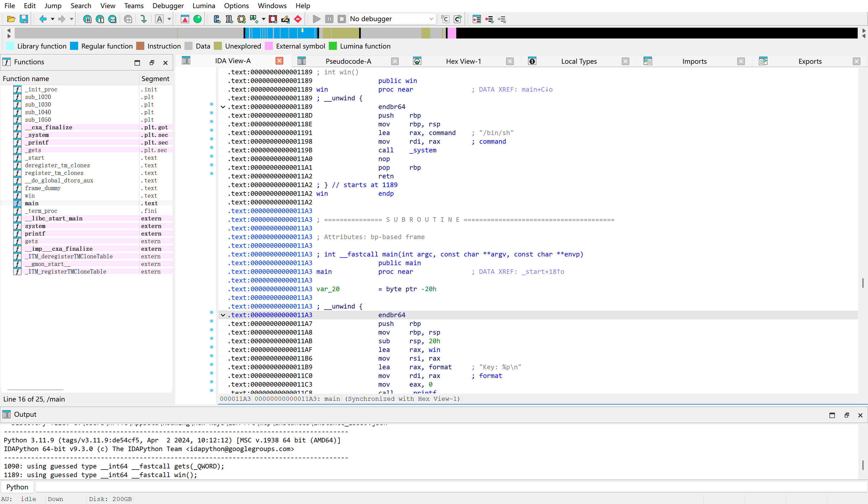
Task: Click the gray dot lines toolbar icon
Action: [x=502, y=19]
